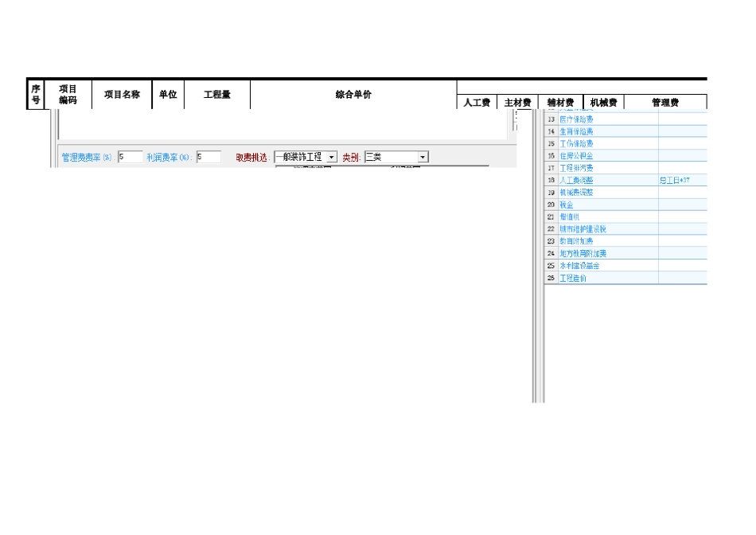The image size is (756, 535).
Task: Click the 辅材费 column header
Action: coord(561,102)
